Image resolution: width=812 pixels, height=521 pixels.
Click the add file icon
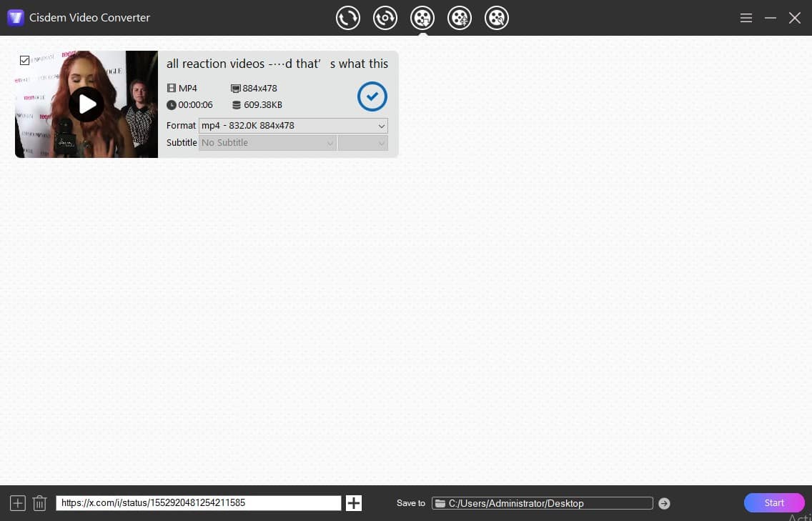pos(18,503)
